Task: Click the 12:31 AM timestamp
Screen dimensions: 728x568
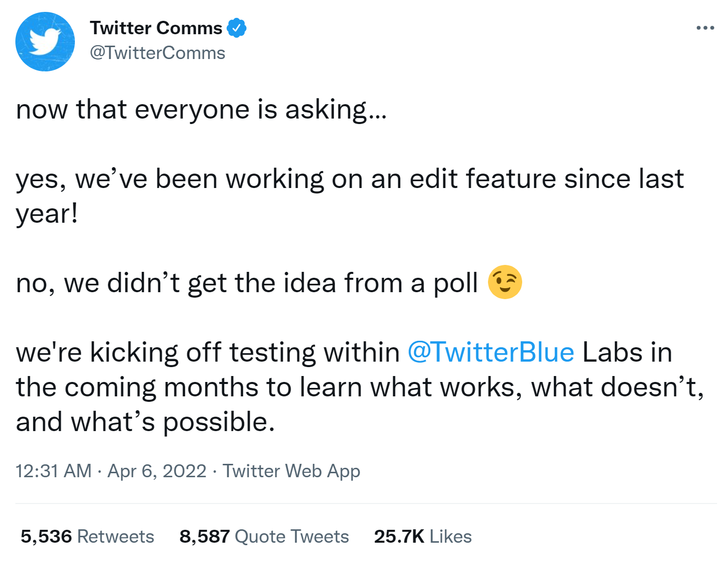Action: [x=54, y=471]
